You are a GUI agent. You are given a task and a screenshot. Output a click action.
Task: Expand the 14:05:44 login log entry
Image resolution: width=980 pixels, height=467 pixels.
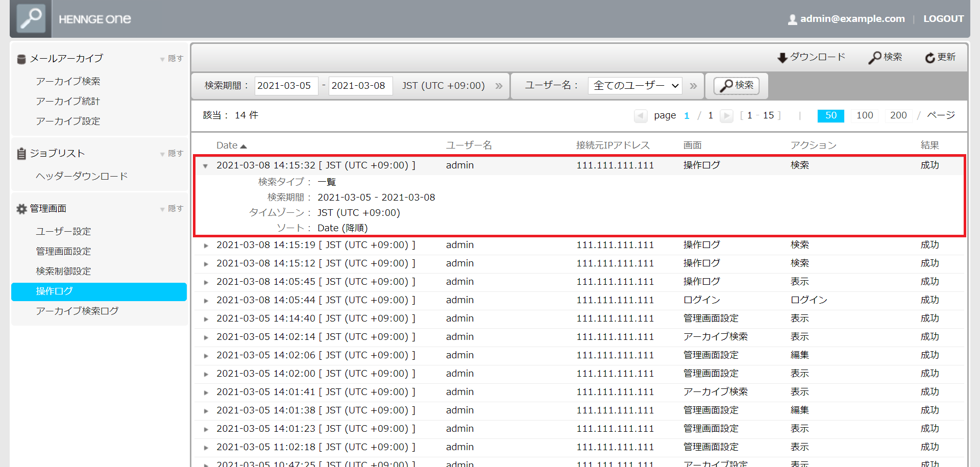click(206, 301)
